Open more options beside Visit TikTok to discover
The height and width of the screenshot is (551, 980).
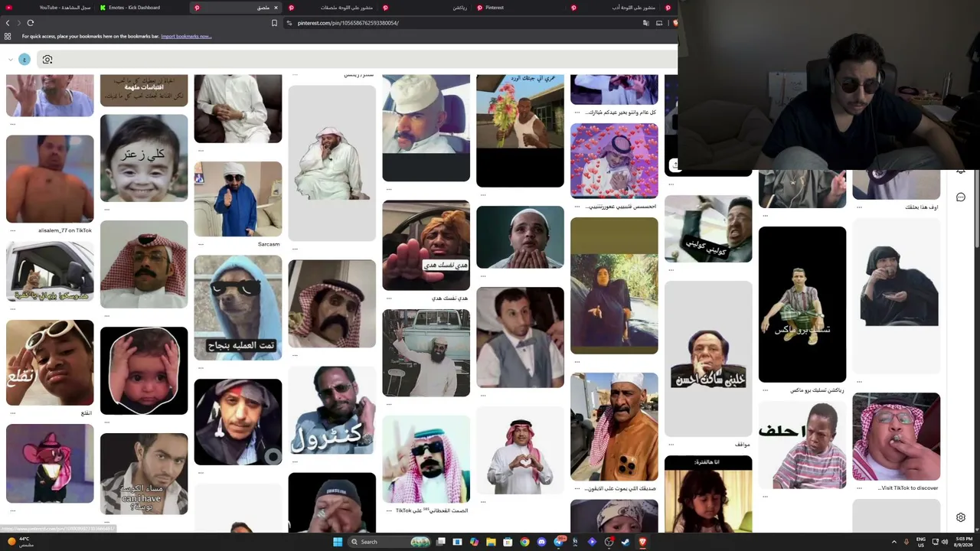tap(859, 488)
